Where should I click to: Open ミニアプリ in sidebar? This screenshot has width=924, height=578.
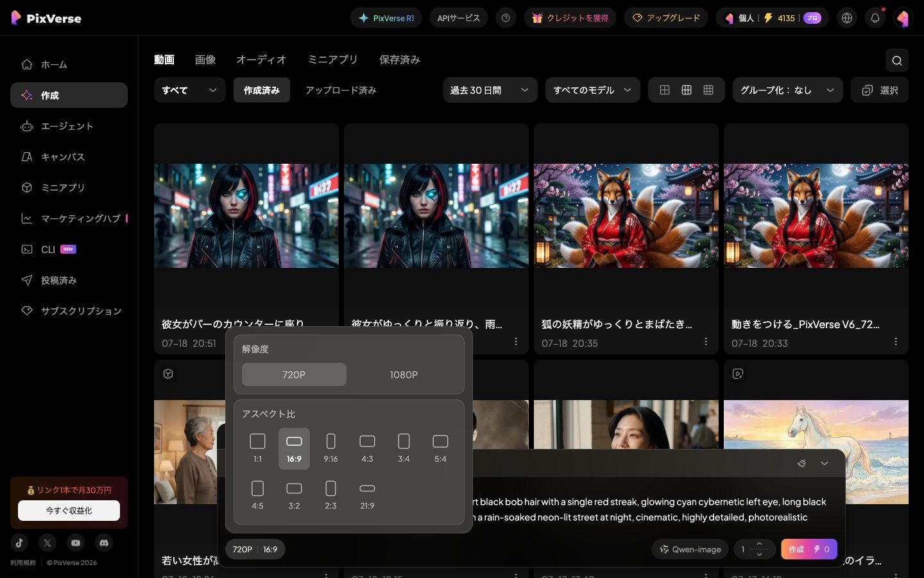click(69, 188)
